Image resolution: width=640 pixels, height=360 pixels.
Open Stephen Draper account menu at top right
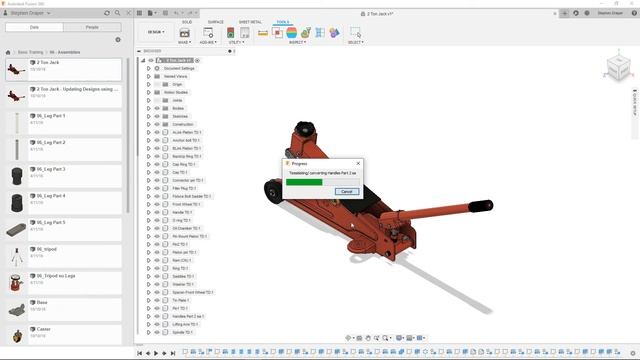610,13
